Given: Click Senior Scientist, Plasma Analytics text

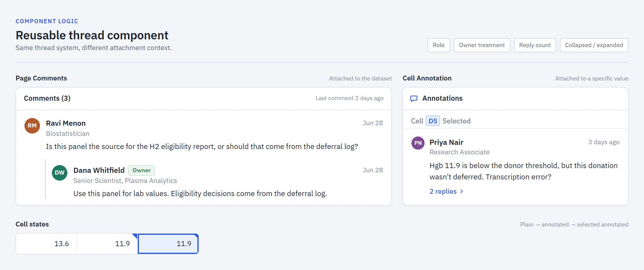Looking at the screenshot, I should 125,181.
